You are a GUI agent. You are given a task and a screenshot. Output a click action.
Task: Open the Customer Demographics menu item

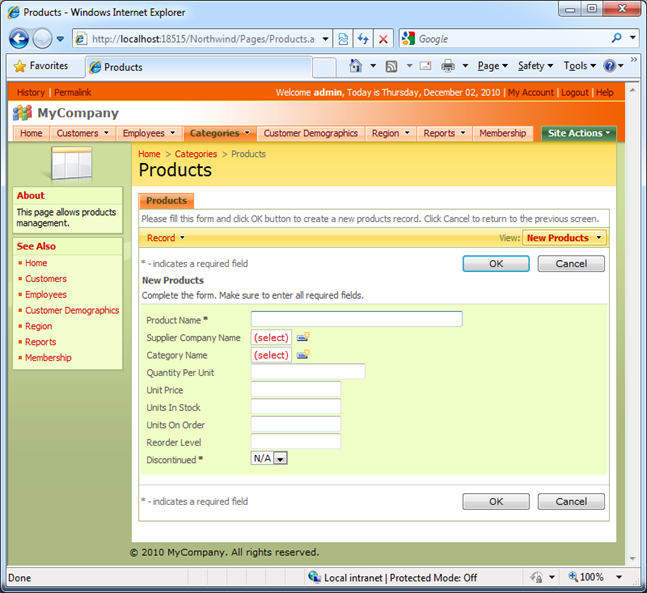click(310, 133)
